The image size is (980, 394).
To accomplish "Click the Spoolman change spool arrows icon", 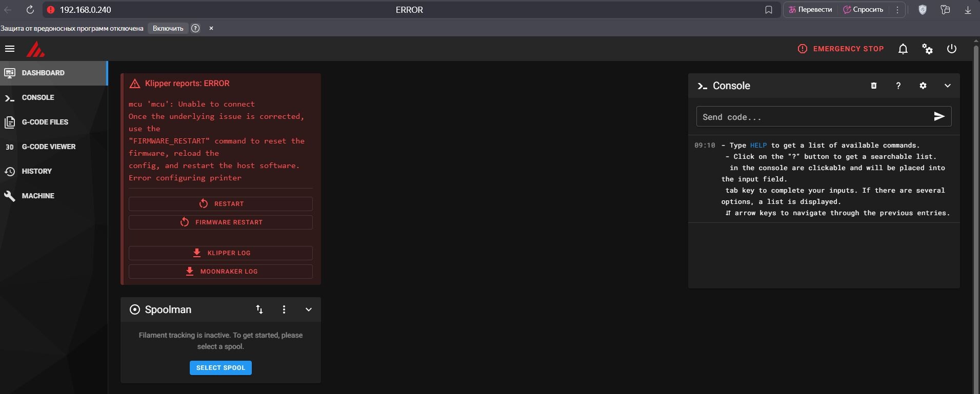I will (259, 309).
